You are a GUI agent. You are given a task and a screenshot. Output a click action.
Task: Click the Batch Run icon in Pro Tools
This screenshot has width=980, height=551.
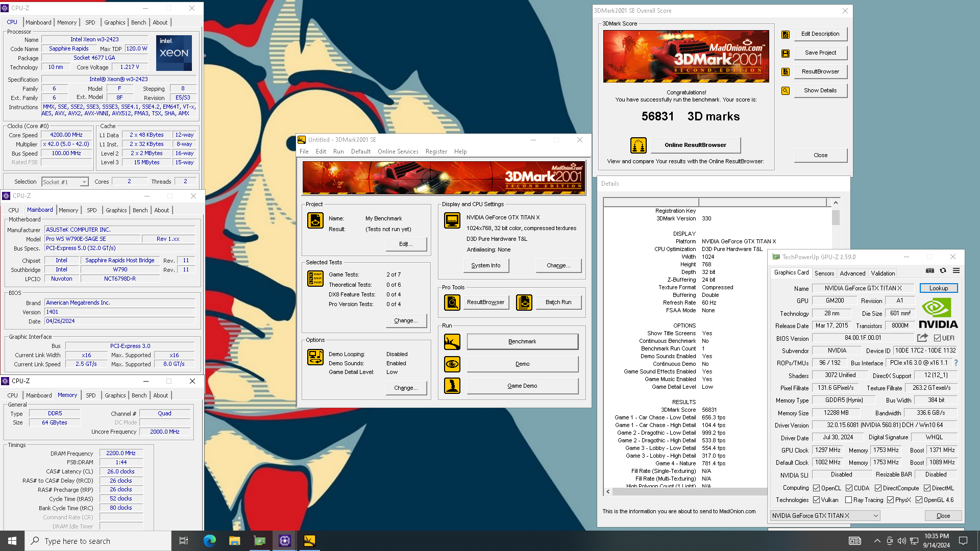(524, 303)
